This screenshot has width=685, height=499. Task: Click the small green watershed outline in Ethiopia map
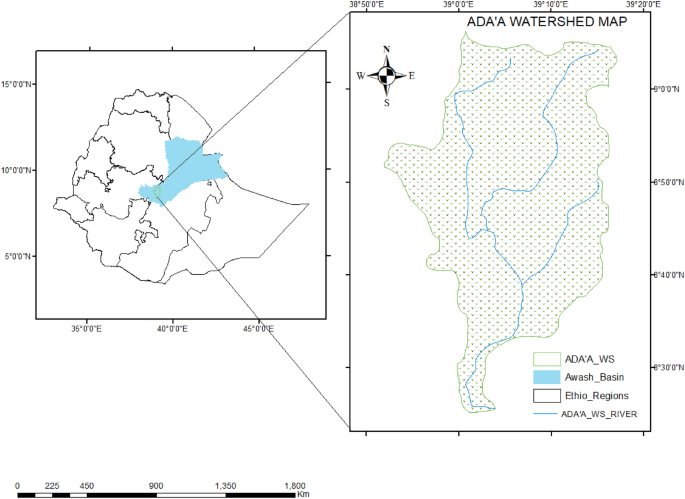click(157, 191)
